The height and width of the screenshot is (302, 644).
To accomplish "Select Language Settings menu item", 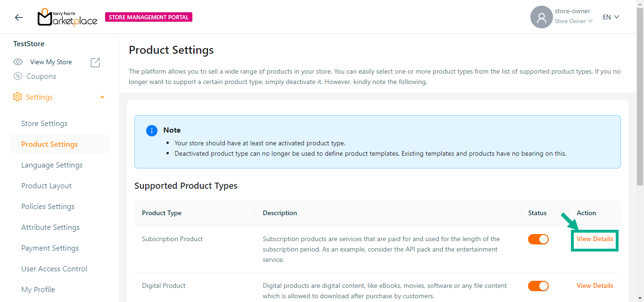I will pos(52,165).
